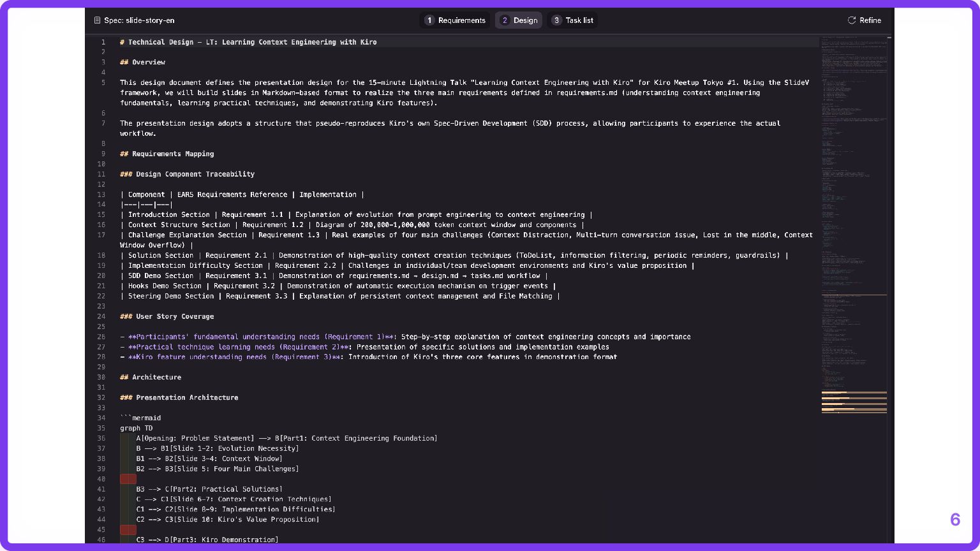Click step number 1 badge on Requirements
The image size is (980, 551).
coord(429,20)
